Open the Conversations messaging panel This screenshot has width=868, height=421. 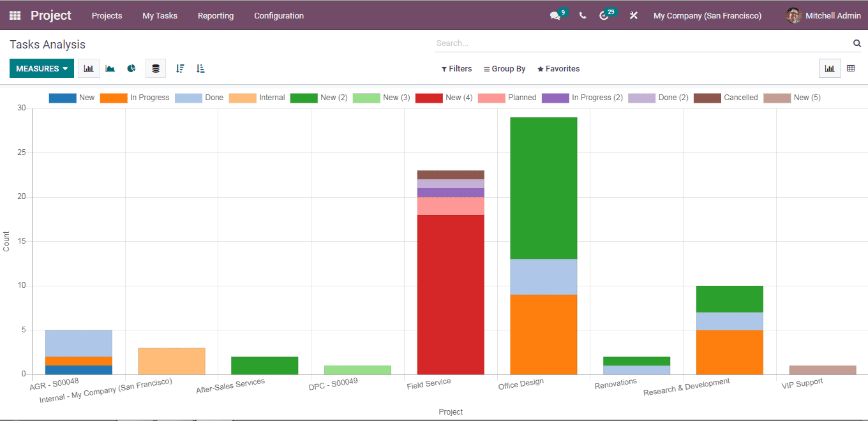pos(553,15)
